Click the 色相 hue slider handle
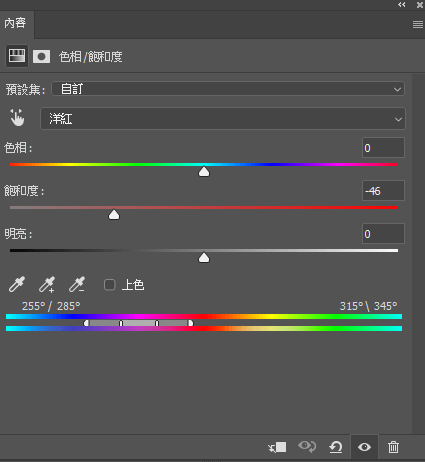 point(204,172)
